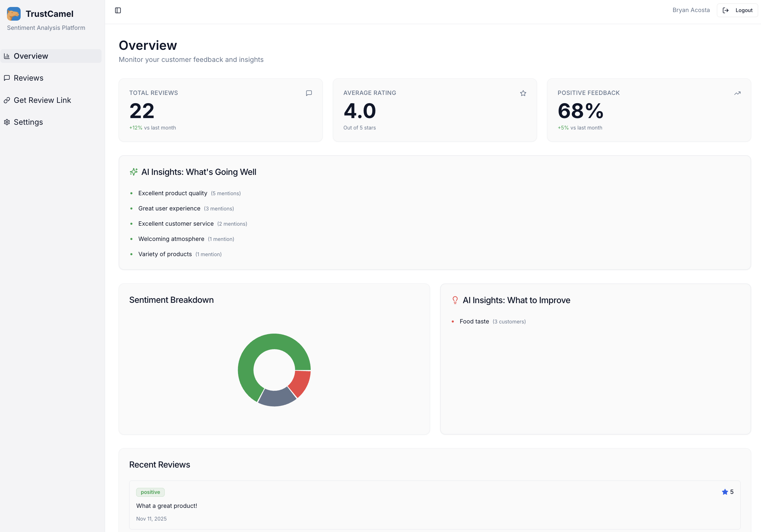
Task: Click the logout arrow icon
Action: click(725, 10)
